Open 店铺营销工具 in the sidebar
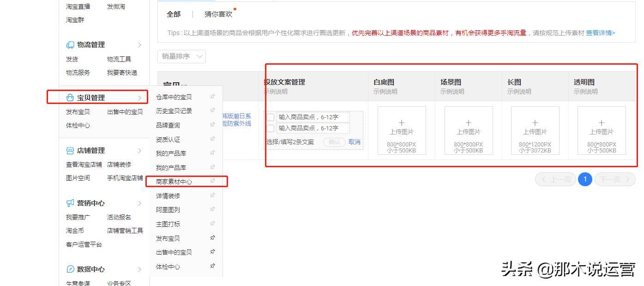 coord(125,231)
